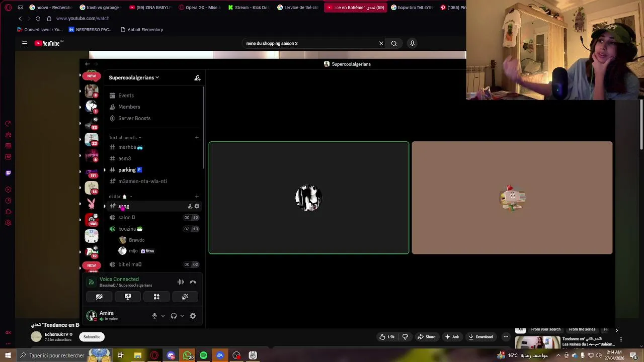
Task: Open Discord Members list
Action: point(154,107)
